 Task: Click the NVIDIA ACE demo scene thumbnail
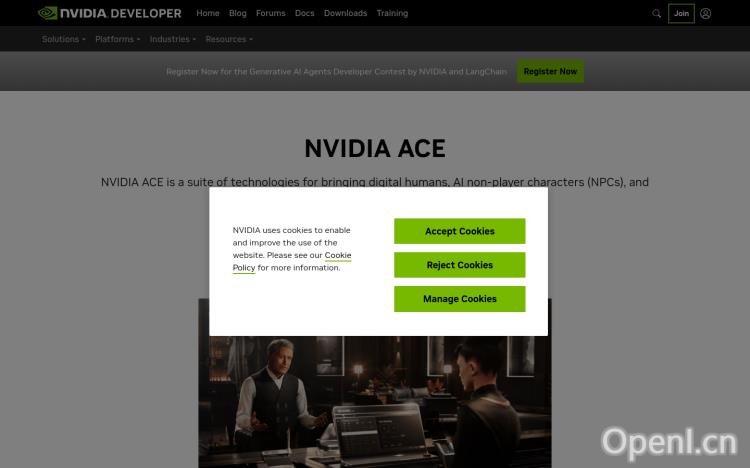coord(375,401)
